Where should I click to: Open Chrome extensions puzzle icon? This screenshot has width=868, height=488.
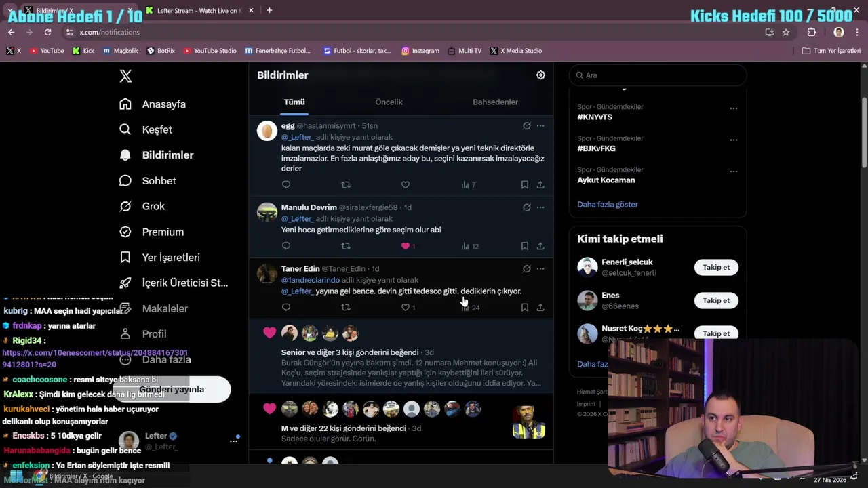tap(812, 32)
